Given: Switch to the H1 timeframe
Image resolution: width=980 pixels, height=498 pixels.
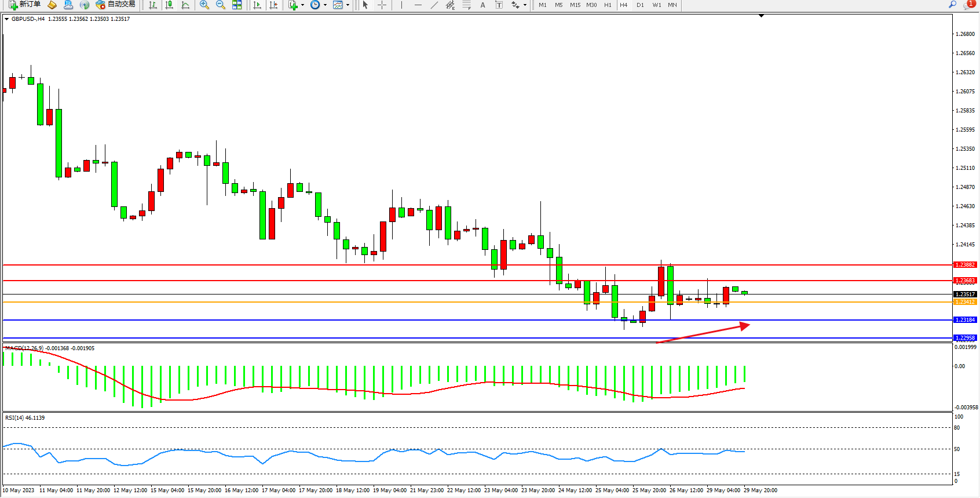Looking at the screenshot, I should pos(608,5).
